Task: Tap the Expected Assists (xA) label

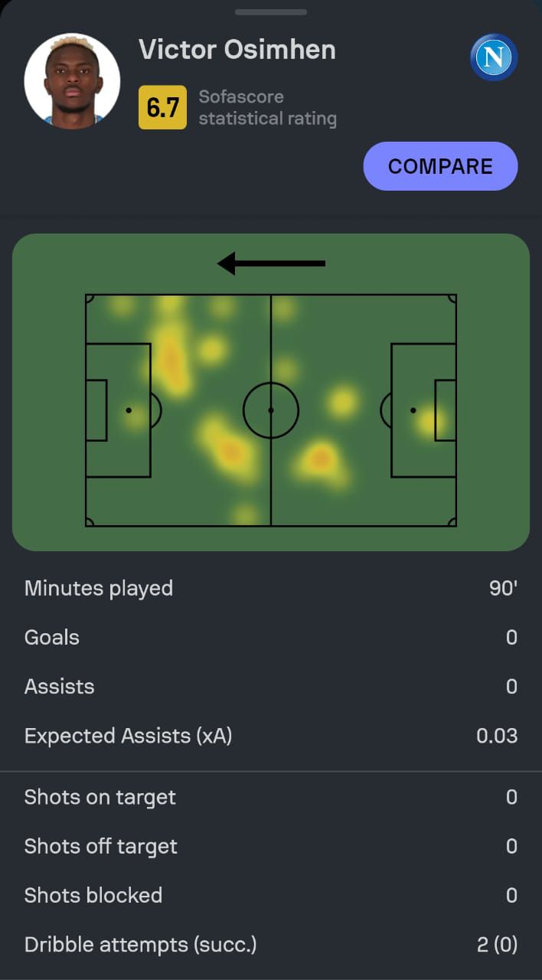Action: click(128, 736)
